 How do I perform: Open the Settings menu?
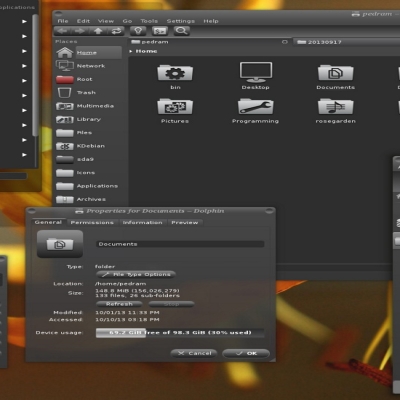pyautogui.click(x=181, y=21)
